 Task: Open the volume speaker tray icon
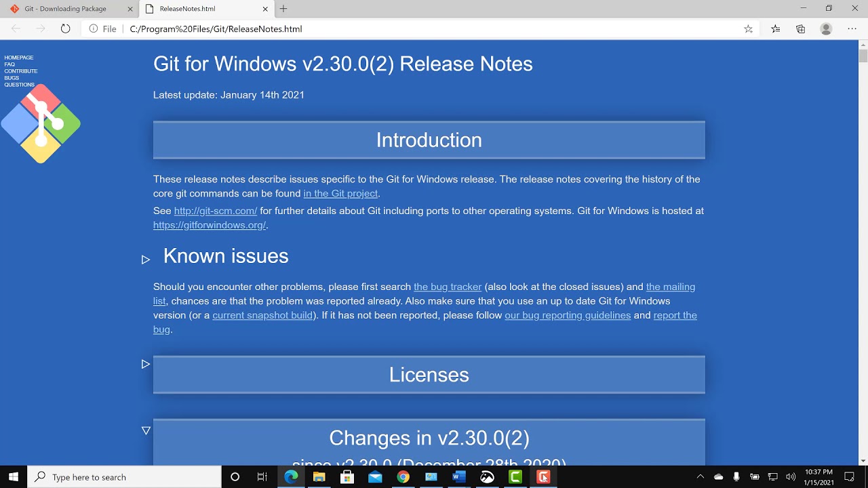coord(790,477)
